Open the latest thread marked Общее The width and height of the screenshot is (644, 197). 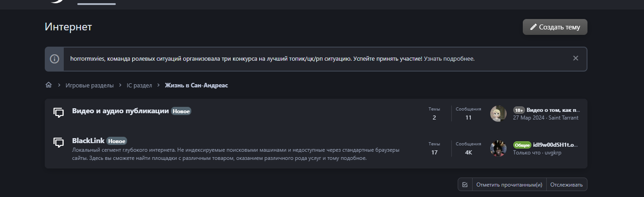tap(556, 145)
